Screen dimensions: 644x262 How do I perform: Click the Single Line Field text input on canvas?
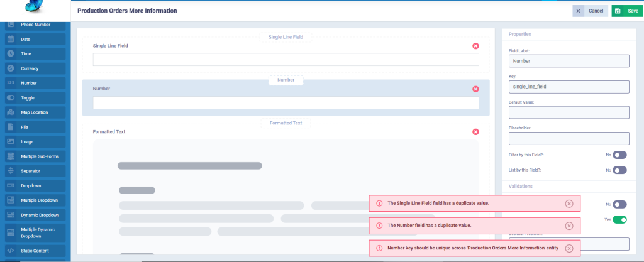(x=286, y=60)
